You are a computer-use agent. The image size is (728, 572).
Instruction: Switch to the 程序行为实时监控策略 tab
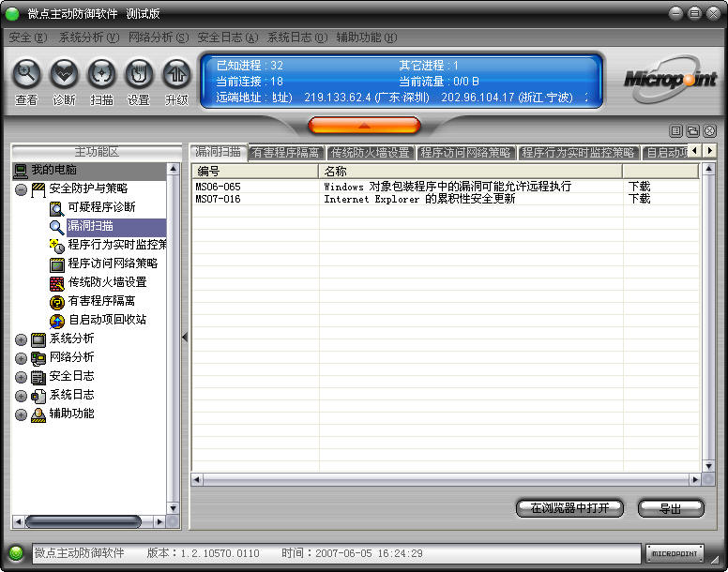pyautogui.click(x=578, y=153)
